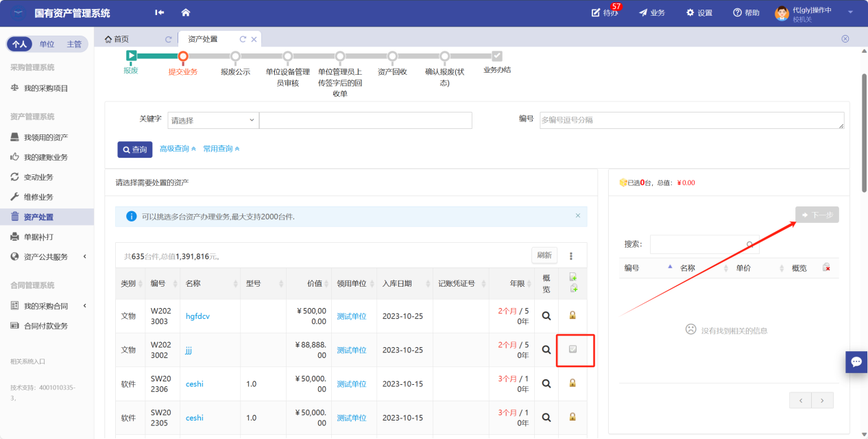Open the 关键字 请选择 dropdown
The image size is (868, 439).
coord(213,121)
